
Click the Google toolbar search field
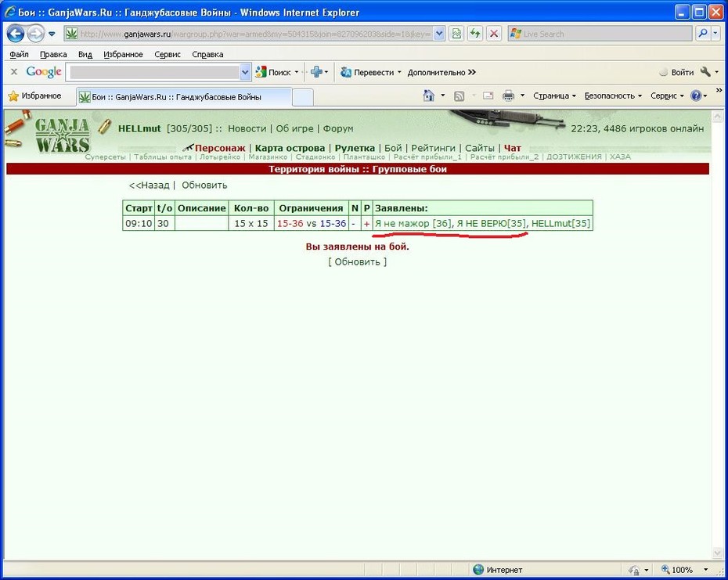pos(155,72)
